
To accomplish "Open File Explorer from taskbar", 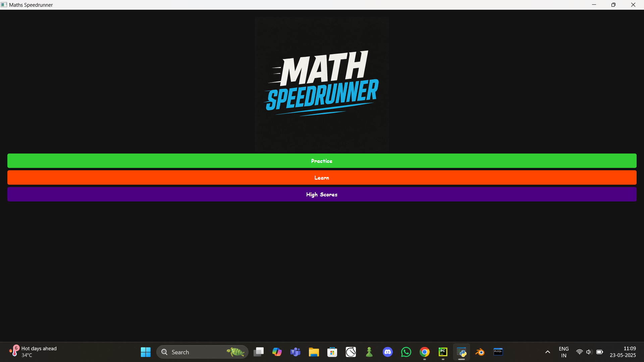I will click(x=314, y=352).
